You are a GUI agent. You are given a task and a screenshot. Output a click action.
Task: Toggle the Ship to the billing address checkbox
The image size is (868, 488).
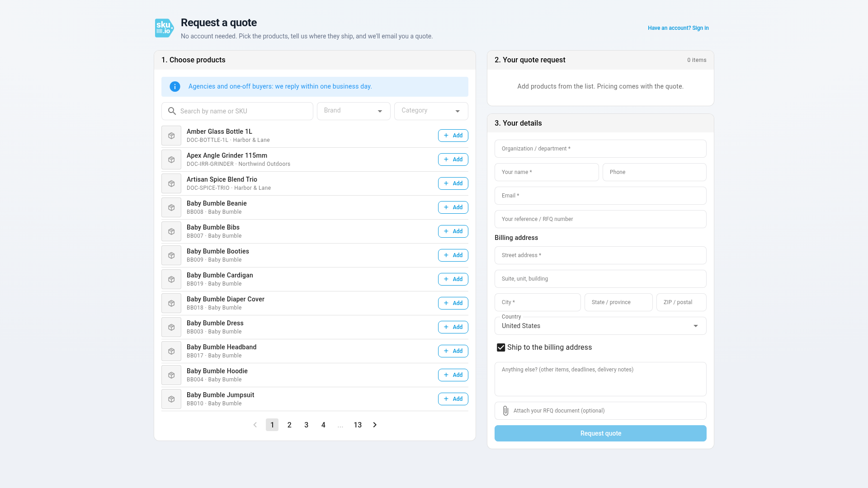point(501,347)
